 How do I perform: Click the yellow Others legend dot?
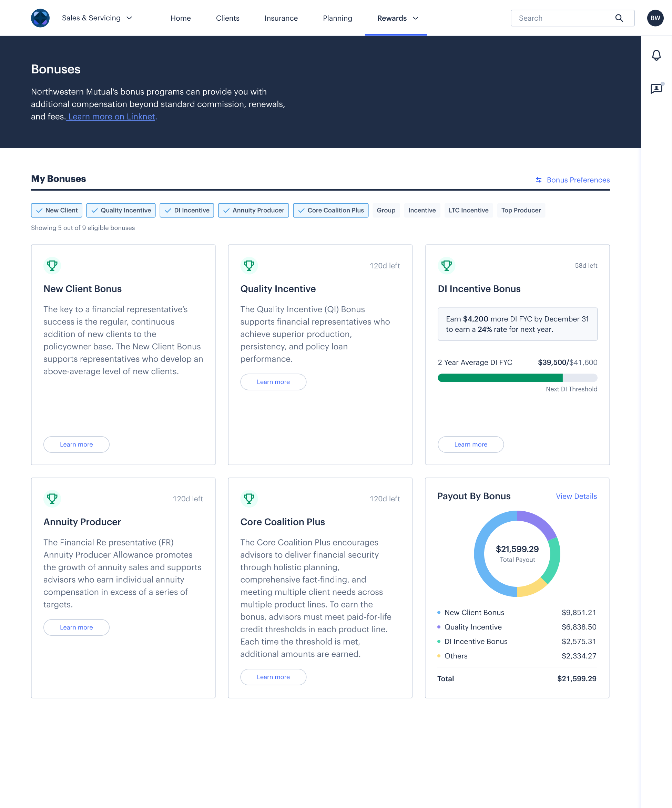point(439,656)
